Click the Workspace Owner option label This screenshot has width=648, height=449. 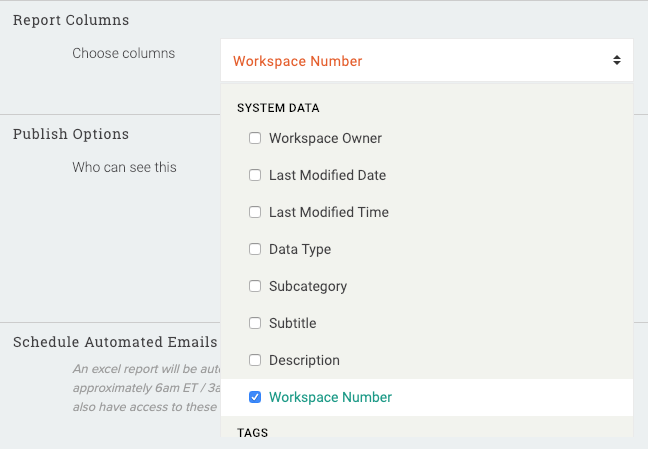click(x=325, y=138)
